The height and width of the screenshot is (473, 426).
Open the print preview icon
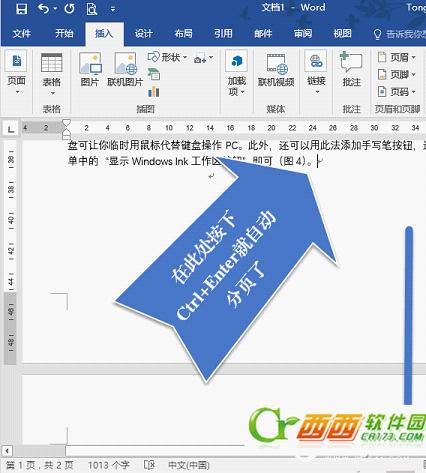(91, 9)
